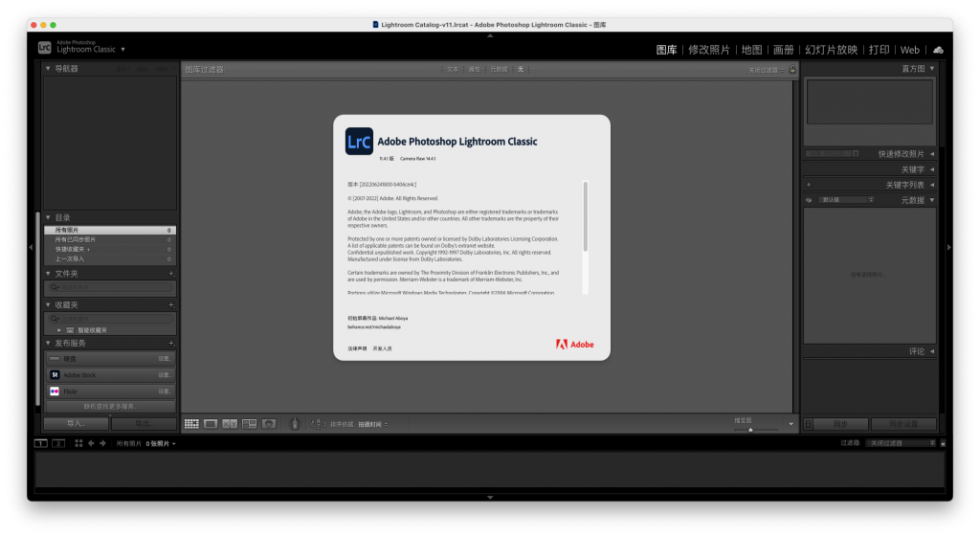
Task: Click folder search input field
Action: (x=110, y=287)
